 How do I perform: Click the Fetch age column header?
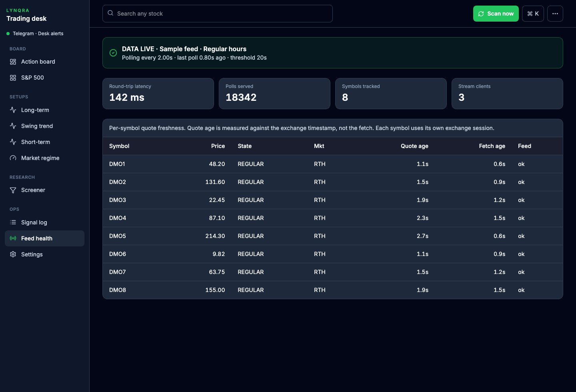tap(492, 146)
